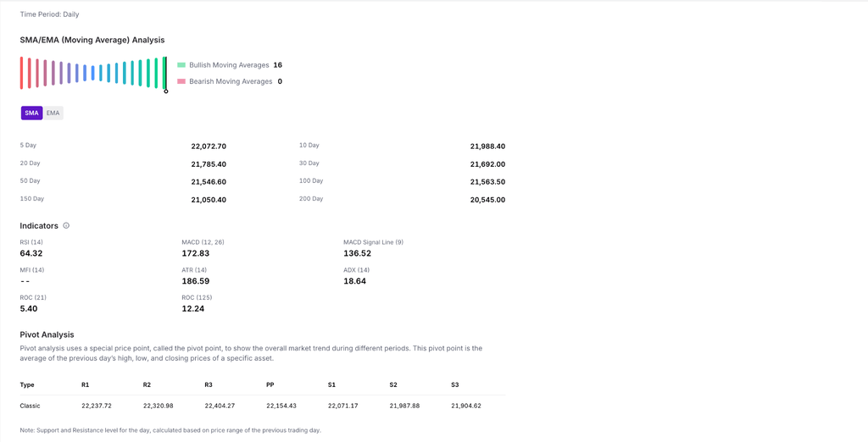The image size is (868, 442).
Task: Click the RSI (14) value 64.32
Action: coord(31,253)
